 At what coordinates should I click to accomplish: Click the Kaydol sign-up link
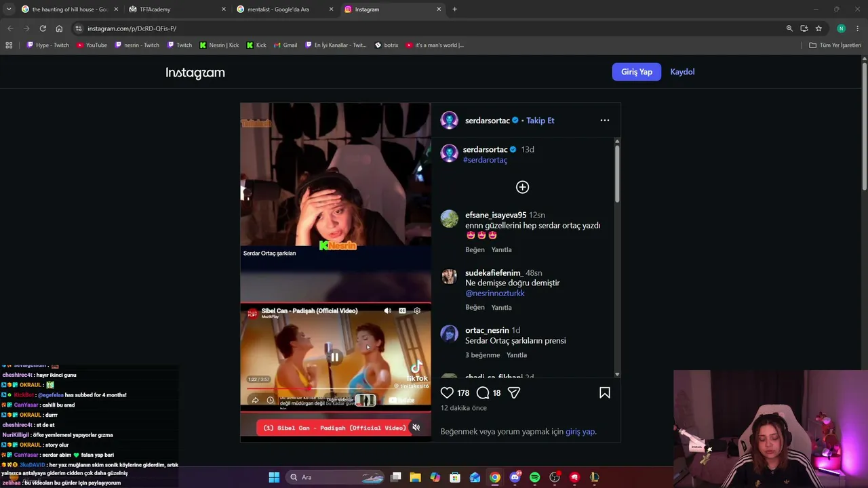point(682,72)
